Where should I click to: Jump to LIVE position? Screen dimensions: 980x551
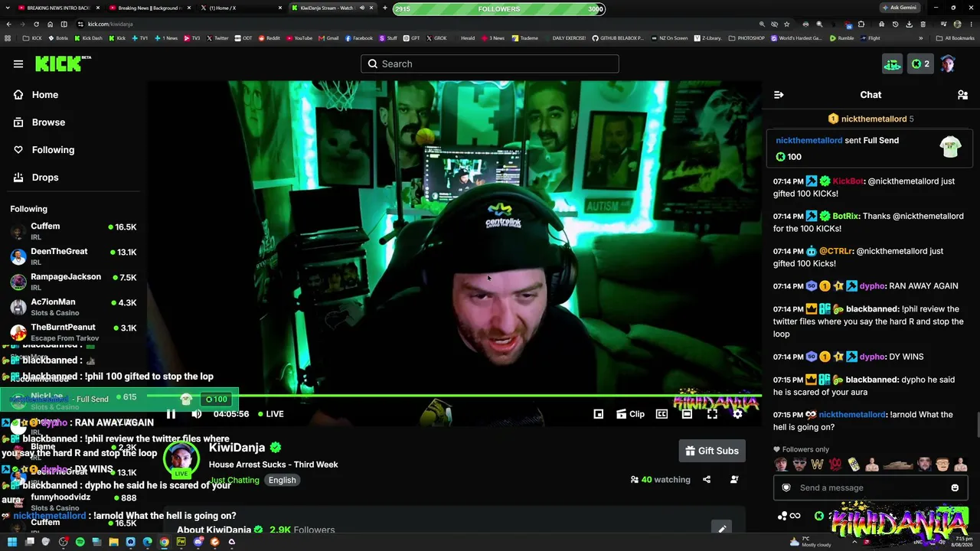pos(271,414)
